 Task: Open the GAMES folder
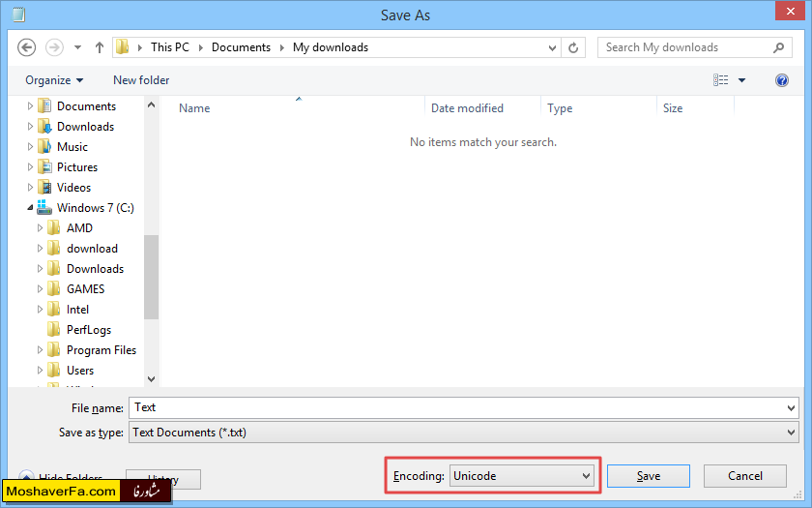click(85, 288)
